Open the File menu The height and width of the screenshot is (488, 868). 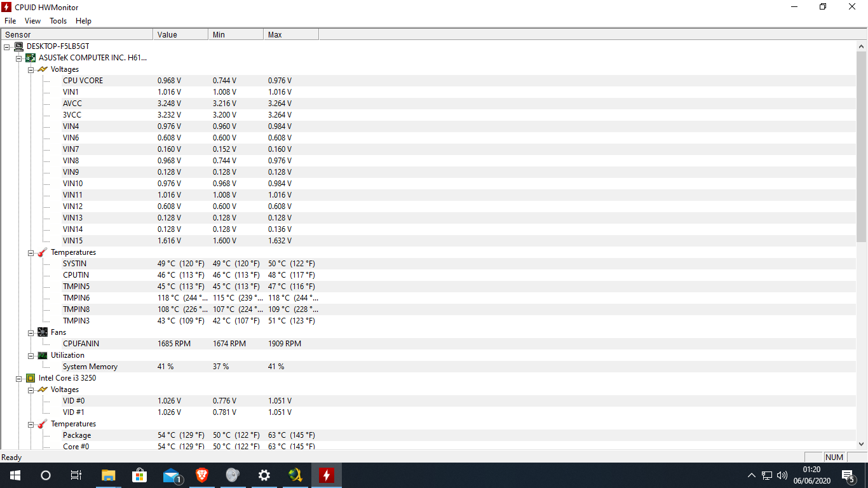point(10,21)
